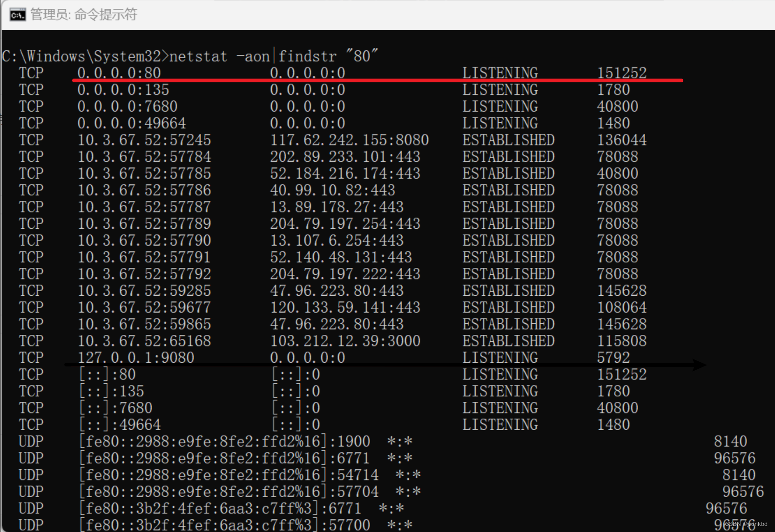Screen dimensions: 775x532
Task: Click PID 8140 on the :54714 UDP row
Action: 739,475
